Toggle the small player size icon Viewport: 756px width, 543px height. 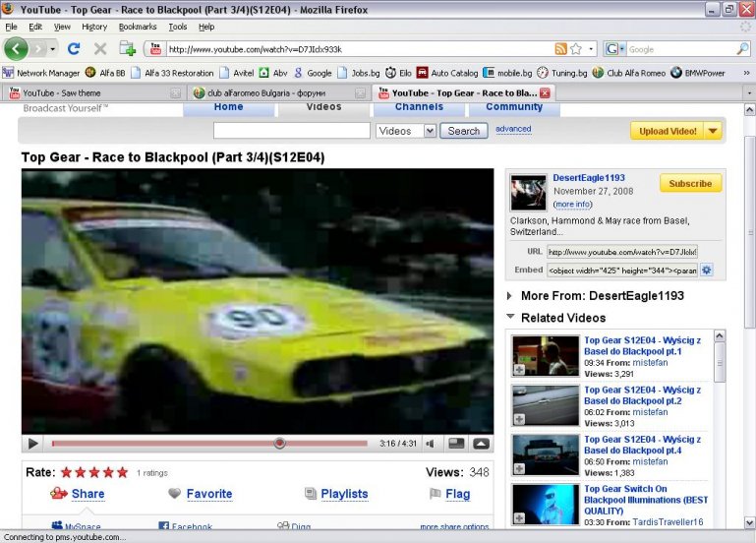[457, 444]
